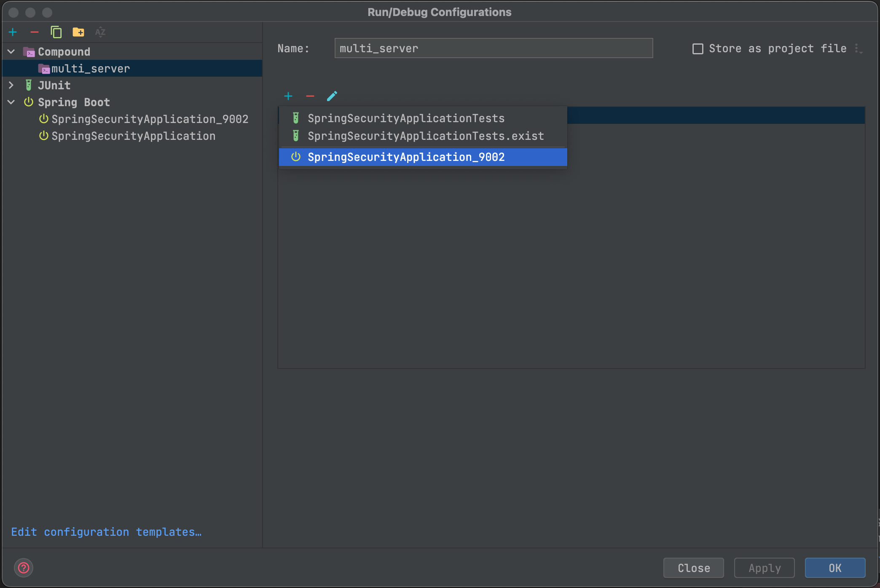The width and height of the screenshot is (880, 588).
Task: Click the Name input field
Action: 493,48
